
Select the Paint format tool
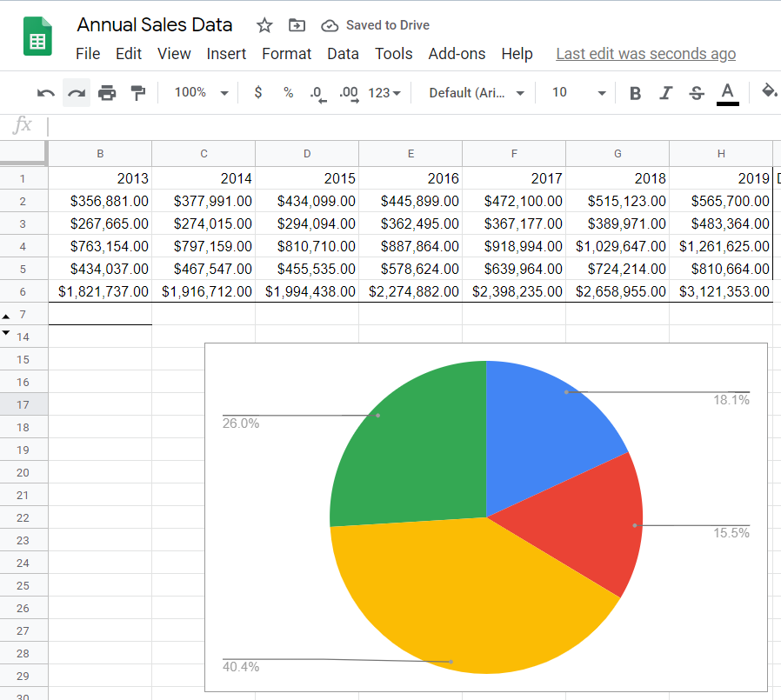(137, 92)
